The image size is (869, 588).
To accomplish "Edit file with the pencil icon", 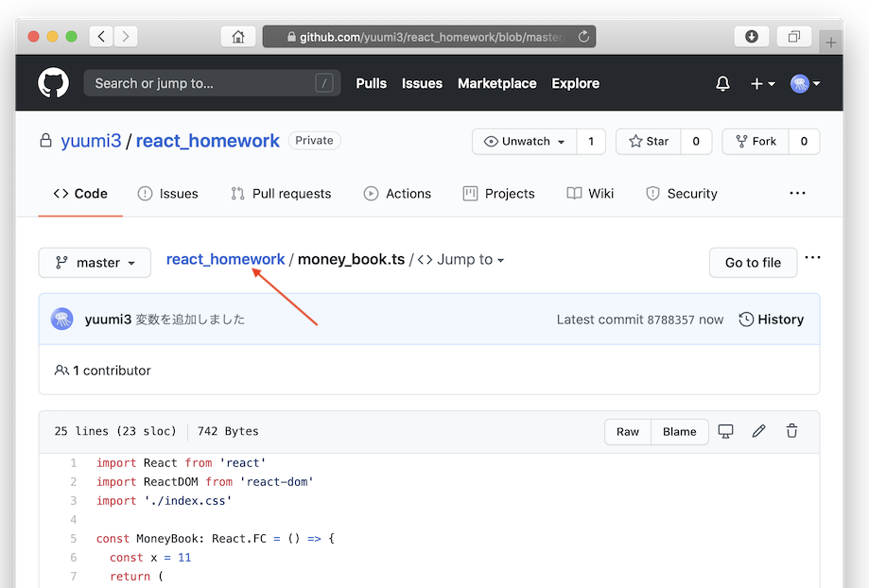I will (x=758, y=431).
